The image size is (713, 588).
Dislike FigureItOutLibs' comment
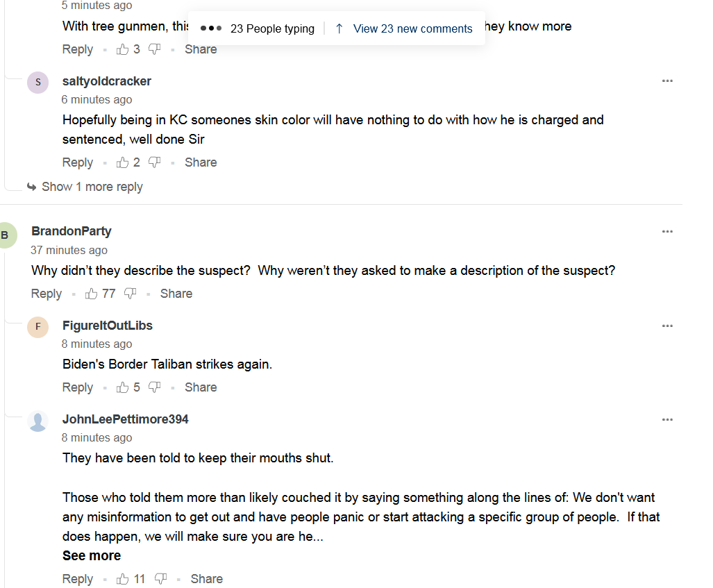[x=155, y=387]
